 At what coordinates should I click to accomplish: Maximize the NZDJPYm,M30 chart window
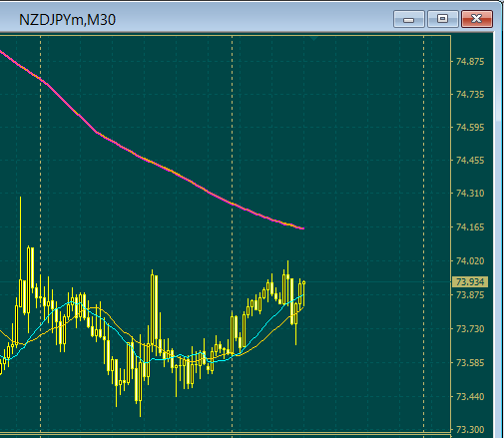(x=442, y=19)
